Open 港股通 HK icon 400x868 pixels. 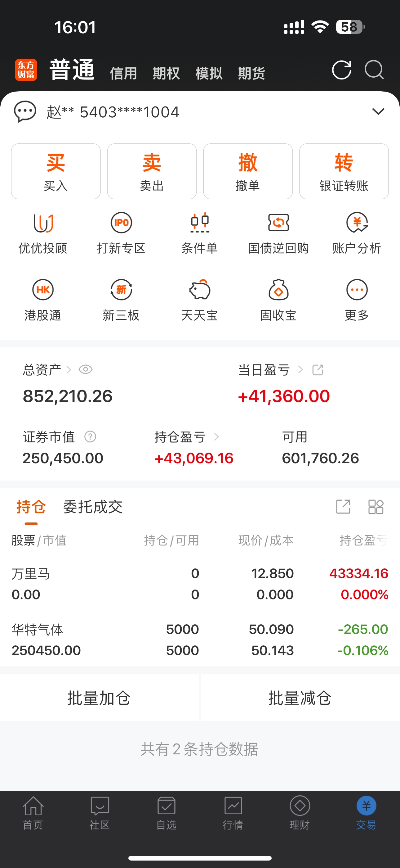(x=43, y=290)
